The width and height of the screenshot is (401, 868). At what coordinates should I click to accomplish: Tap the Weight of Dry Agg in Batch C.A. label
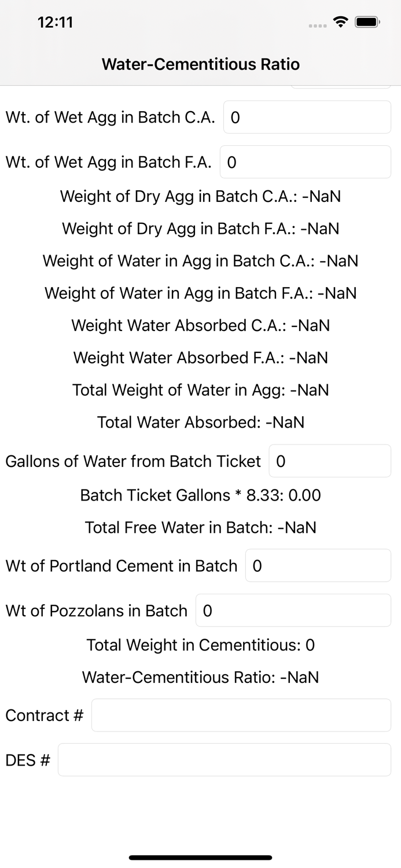click(x=200, y=196)
